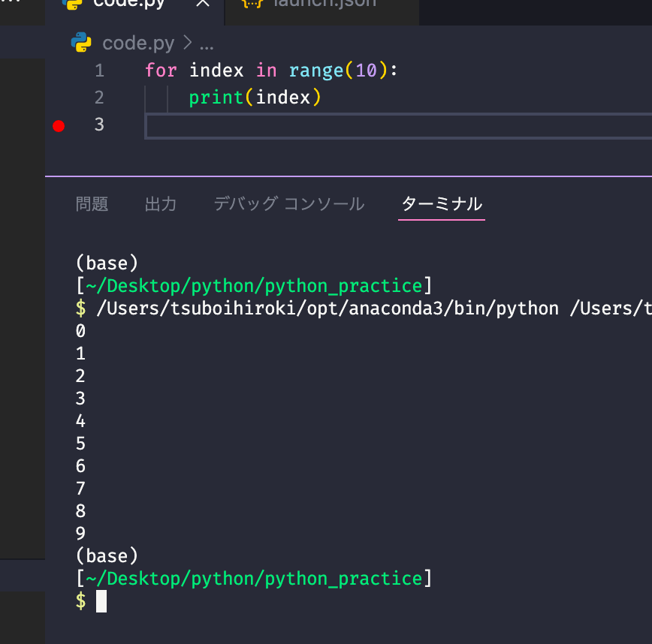Image resolution: width=652 pixels, height=644 pixels.
Task: Click the code.py tab Python icon
Action: [x=72, y=5]
